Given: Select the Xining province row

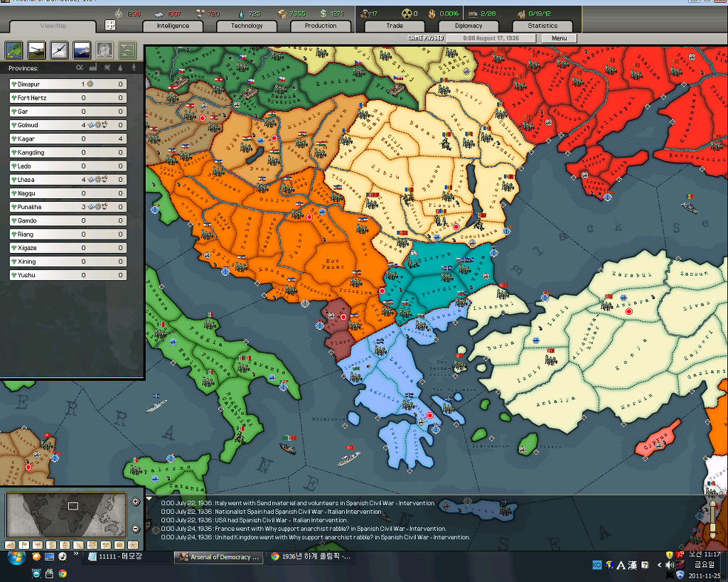Looking at the screenshot, I should tap(68, 262).
